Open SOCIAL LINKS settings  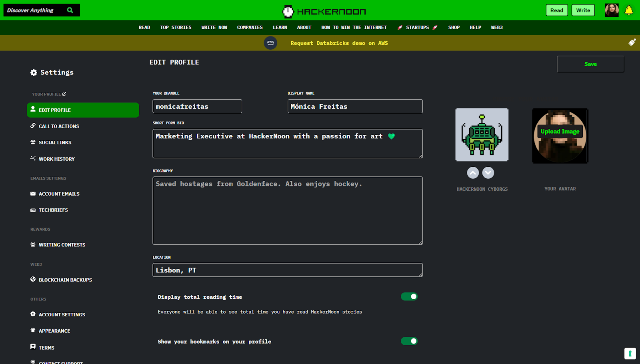tap(55, 142)
